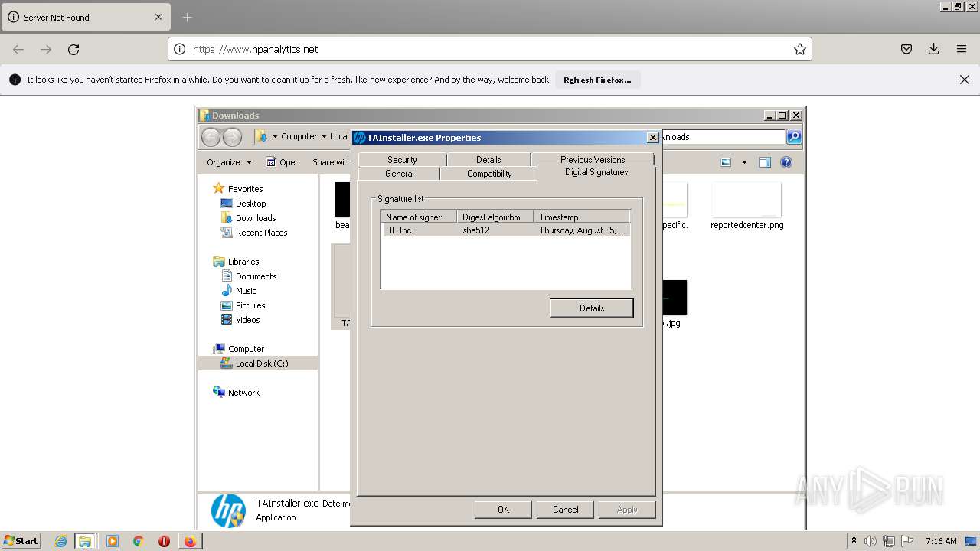Open the General tab
Screen dimensions: 980x551
(x=400, y=174)
